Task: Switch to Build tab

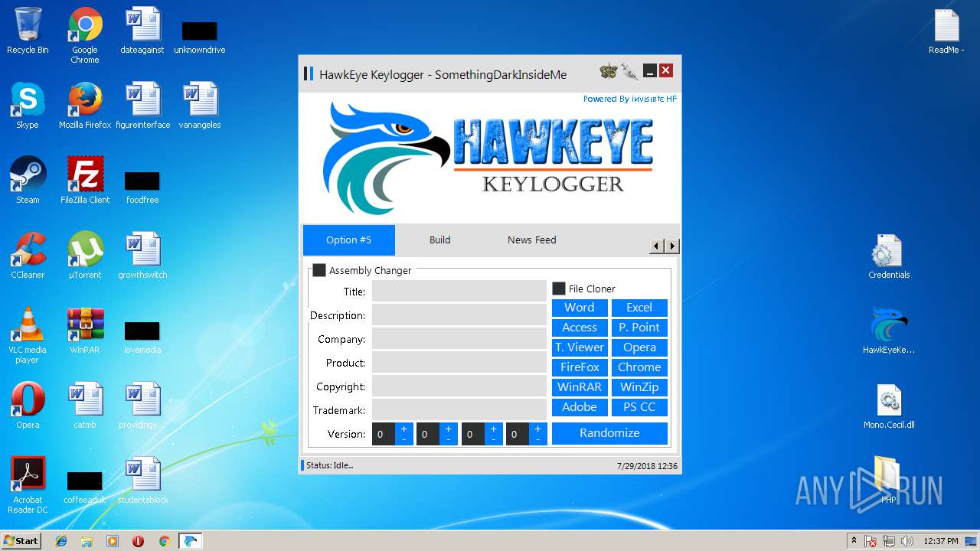Action: point(440,240)
